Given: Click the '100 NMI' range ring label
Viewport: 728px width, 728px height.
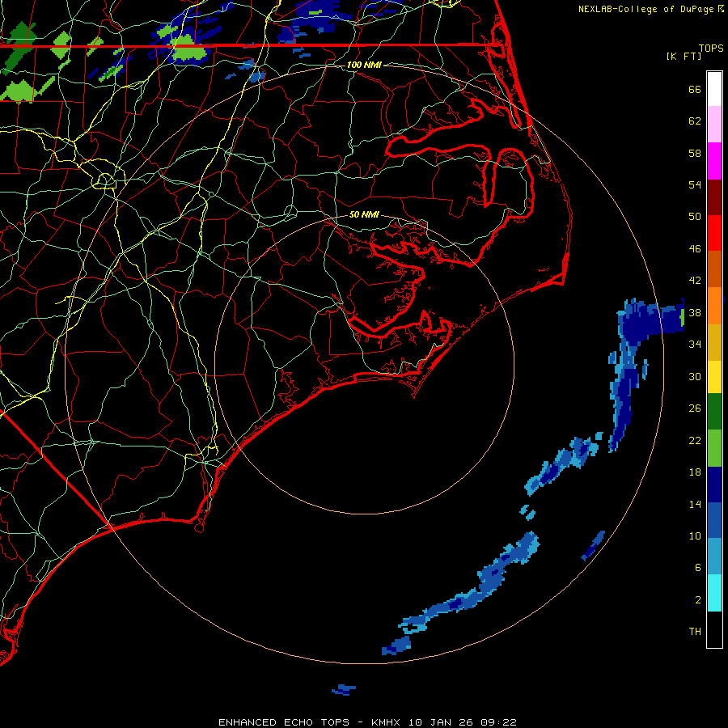Looking at the screenshot, I should 364,65.
